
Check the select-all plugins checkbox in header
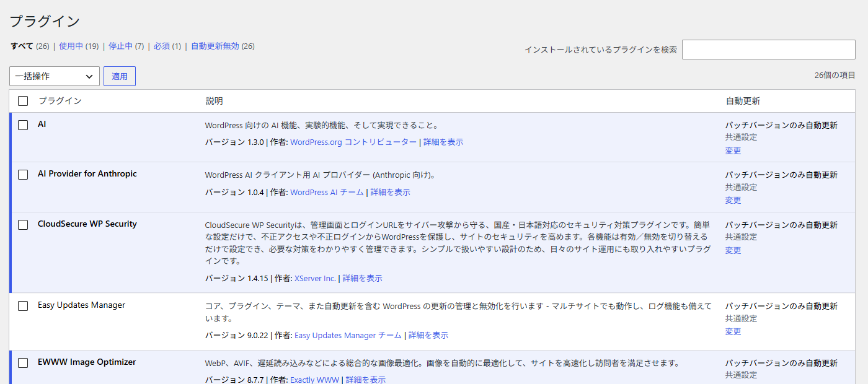tap(23, 101)
